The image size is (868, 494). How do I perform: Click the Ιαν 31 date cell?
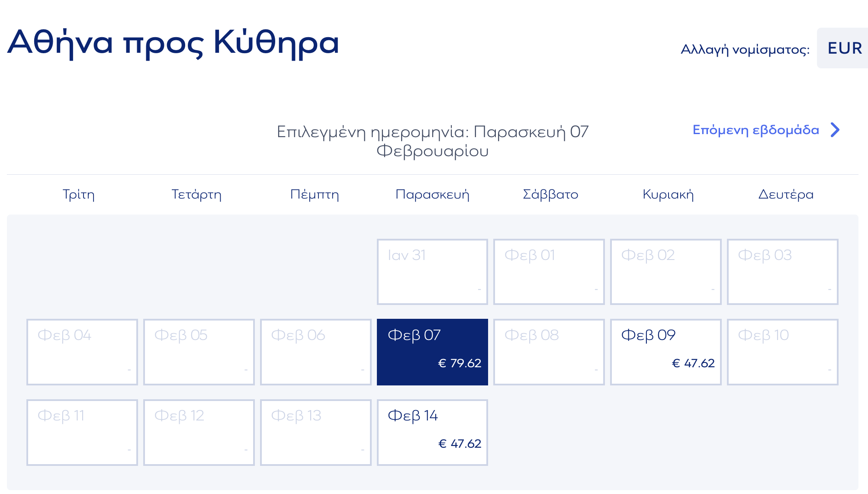tap(432, 272)
